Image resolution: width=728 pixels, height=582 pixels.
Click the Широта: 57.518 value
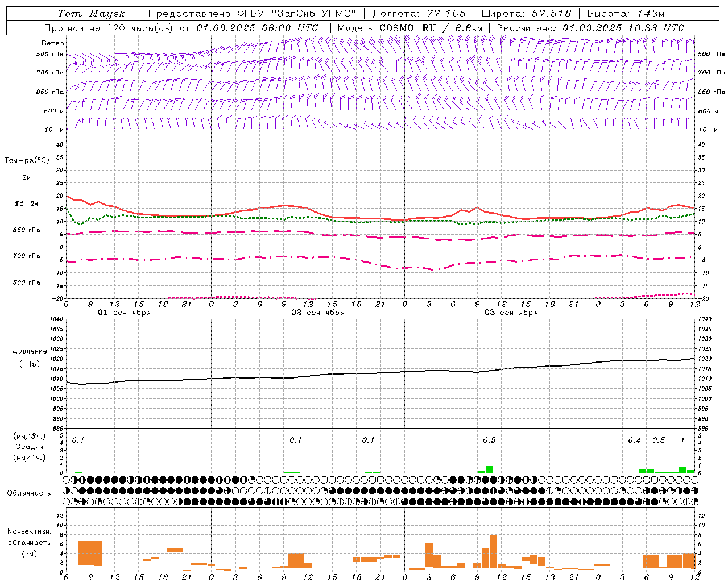click(x=526, y=14)
